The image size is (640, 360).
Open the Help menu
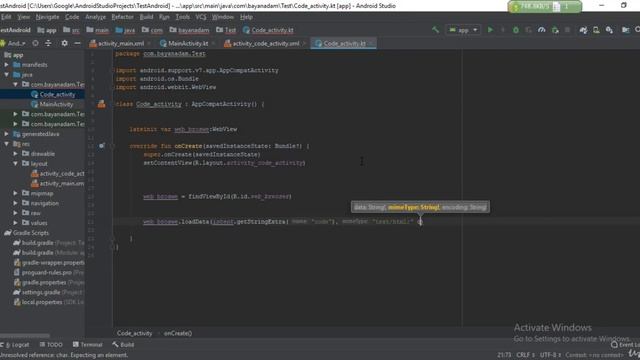pos(246,17)
